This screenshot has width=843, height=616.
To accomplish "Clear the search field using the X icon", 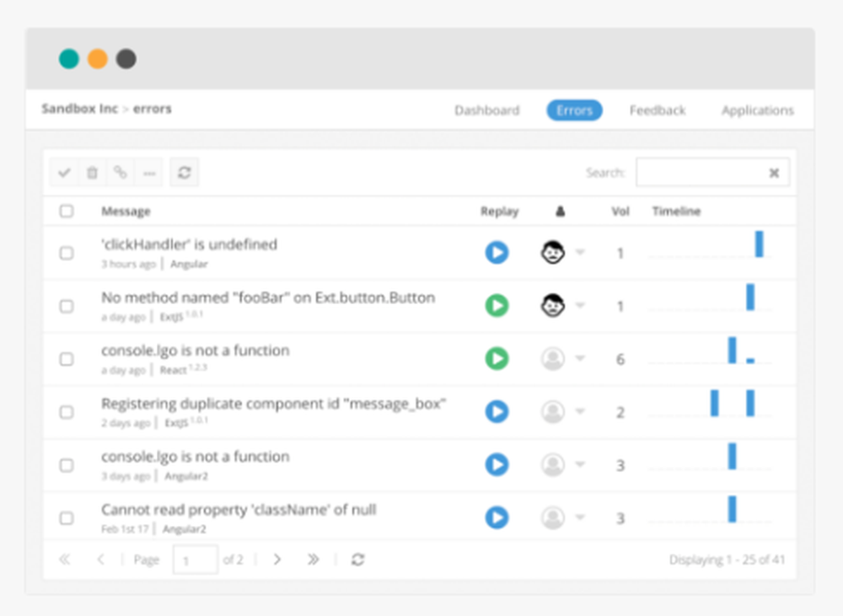I will (774, 172).
